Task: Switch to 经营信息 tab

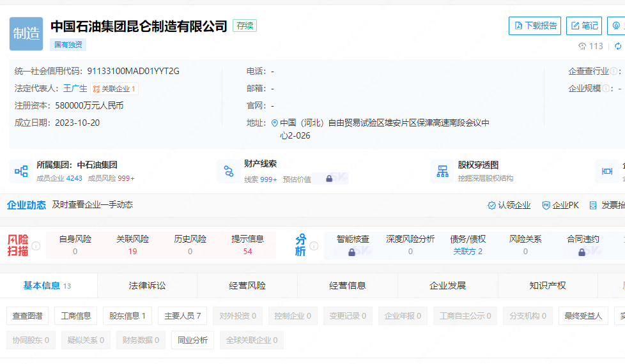Action: tap(348, 285)
